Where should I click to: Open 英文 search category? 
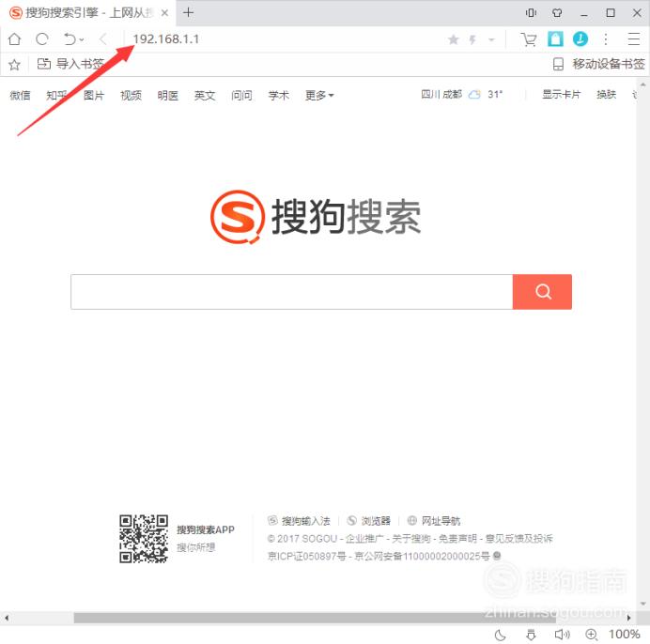205,96
